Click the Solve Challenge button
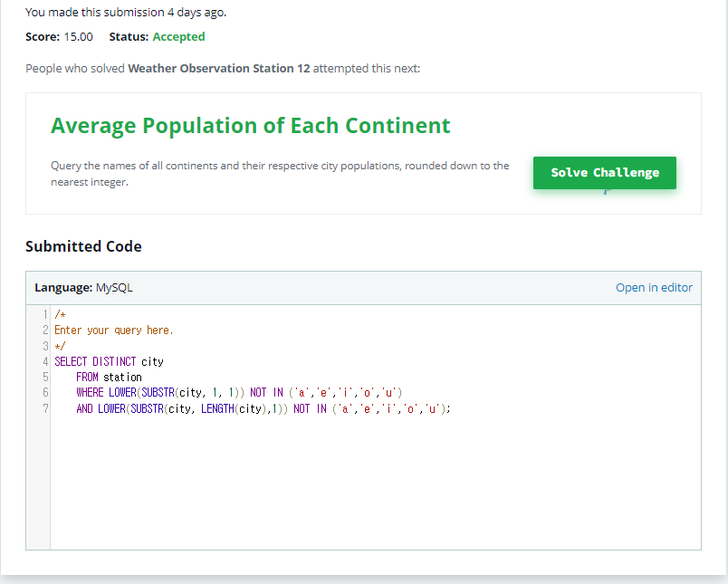Screen dimensions: 728x584 605,173
